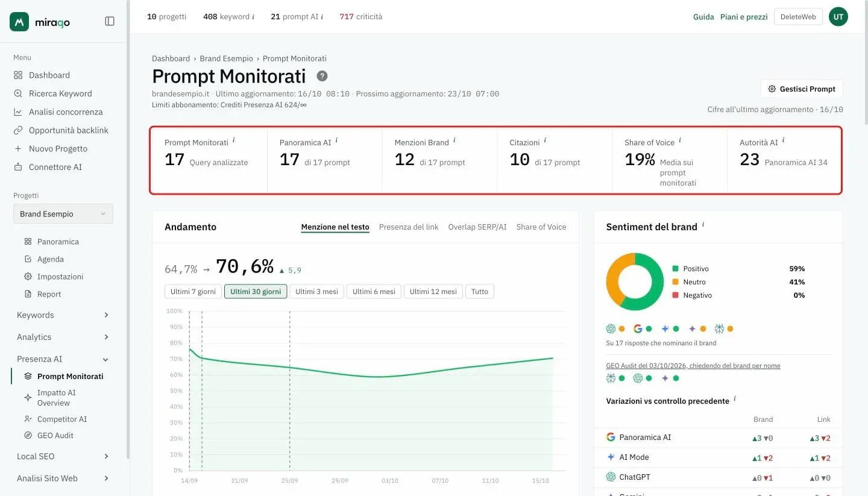
Task: Select the Ultimi 7 giorni range
Action: click(x=193, y=292)
